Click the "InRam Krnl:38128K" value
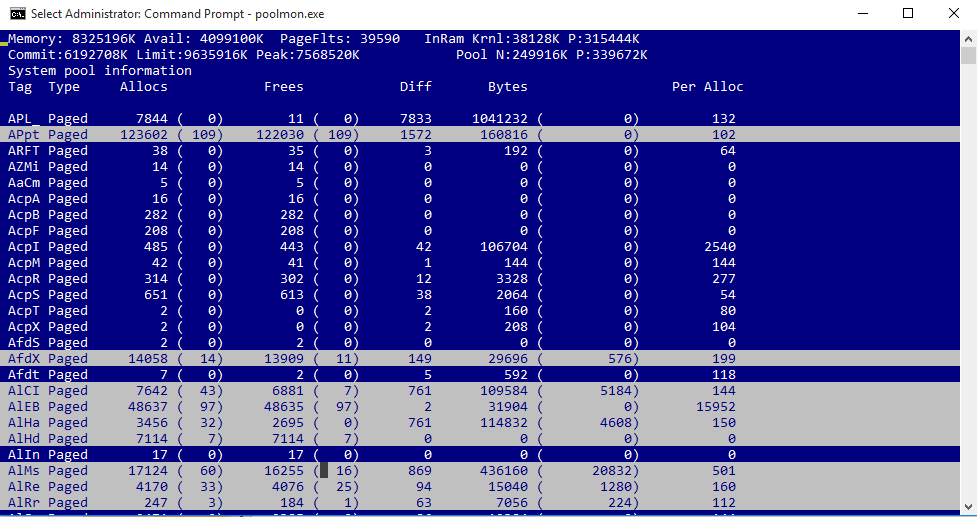 tap(491, 39)
